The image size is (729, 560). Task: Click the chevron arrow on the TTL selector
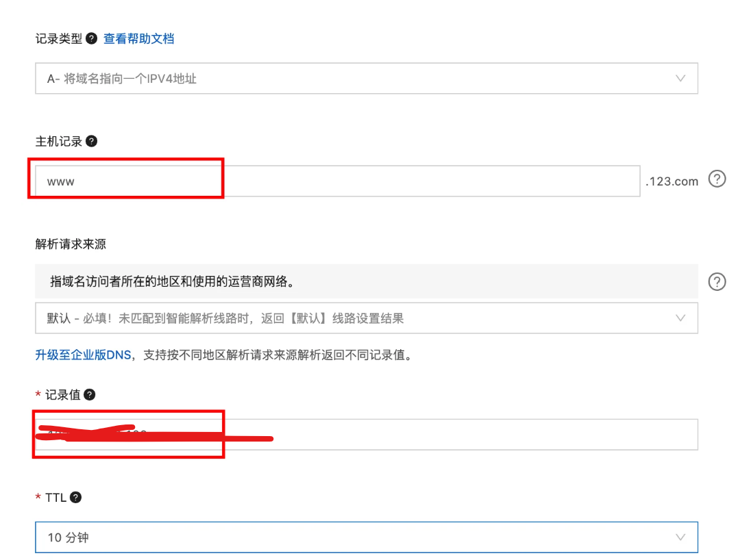coord(681,537)
